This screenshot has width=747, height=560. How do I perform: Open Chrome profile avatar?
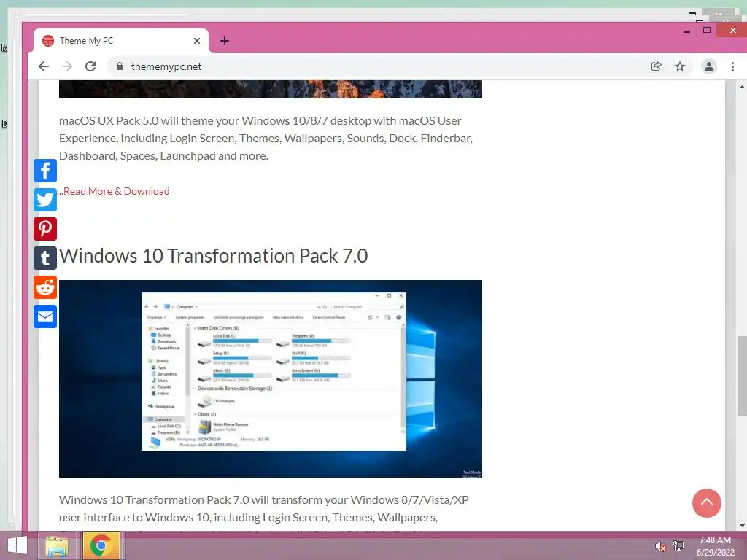tap(709, 66)
